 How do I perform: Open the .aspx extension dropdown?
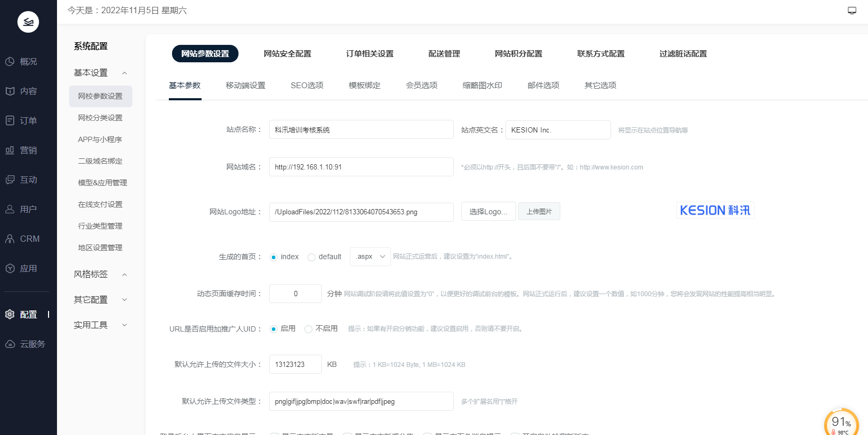(370, 257)
